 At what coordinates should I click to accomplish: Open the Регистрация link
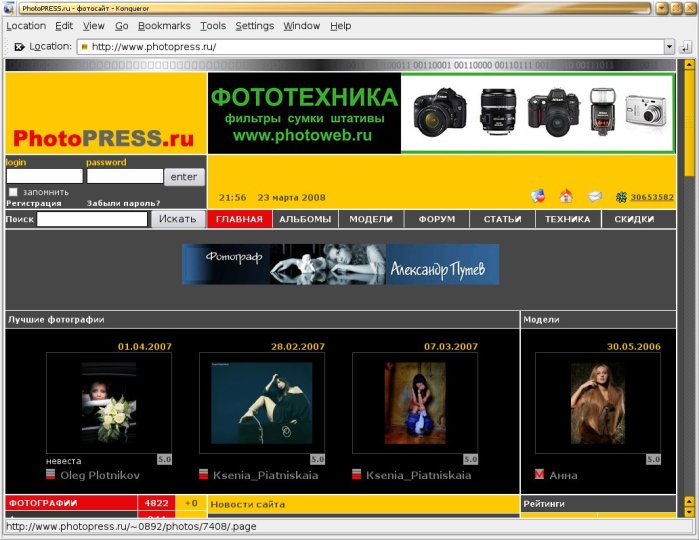pos(34,203)
